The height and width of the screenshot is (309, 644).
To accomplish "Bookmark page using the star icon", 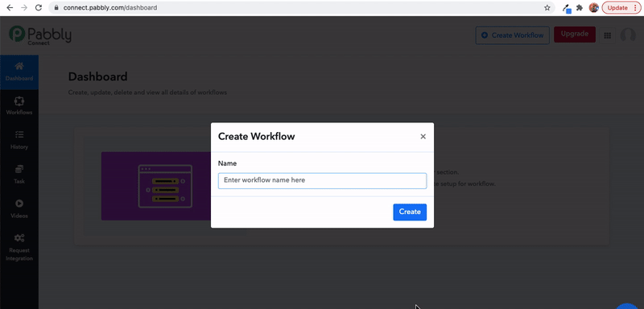I will (x=547, y=8).
